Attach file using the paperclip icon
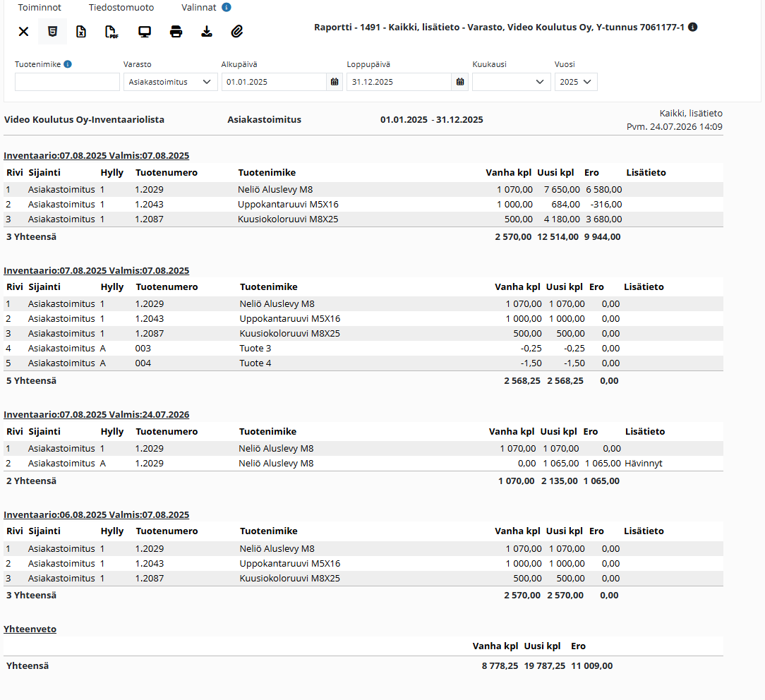 237,32
